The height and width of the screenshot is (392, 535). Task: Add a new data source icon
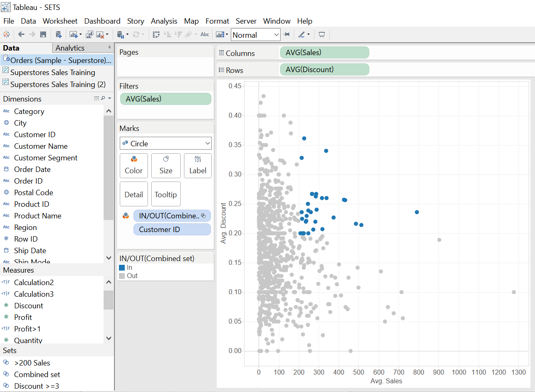click(58, 34)
